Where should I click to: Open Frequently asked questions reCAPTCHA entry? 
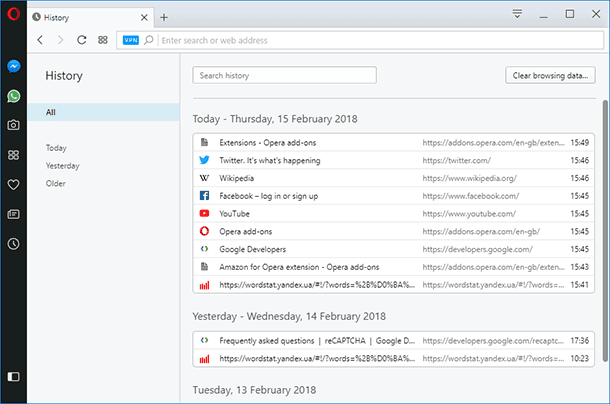(x=393, y=341)
